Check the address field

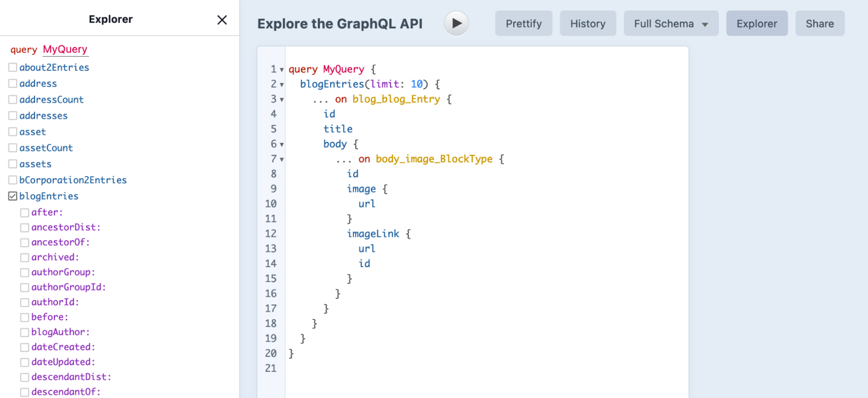(13, 83)
